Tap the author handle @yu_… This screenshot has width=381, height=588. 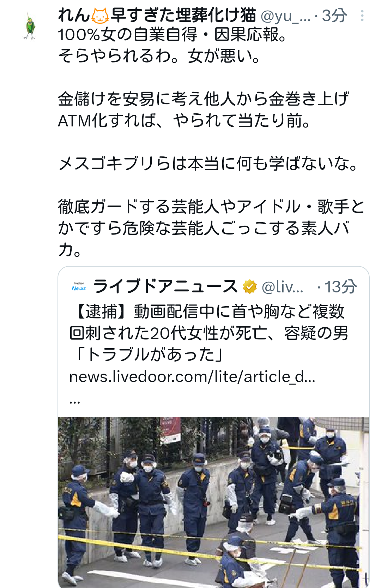pyautogui.click(x=285, y=16)
